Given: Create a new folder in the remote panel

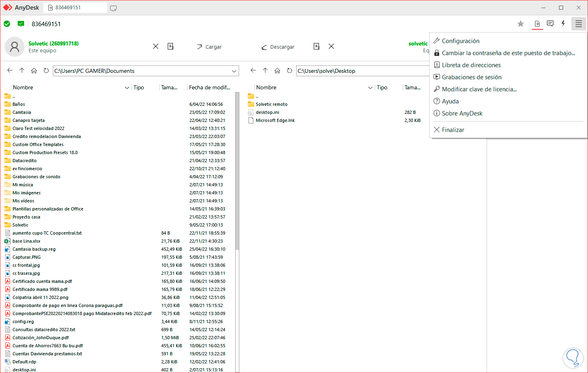Looking at the screenshot, I should [x=317, y=47].
